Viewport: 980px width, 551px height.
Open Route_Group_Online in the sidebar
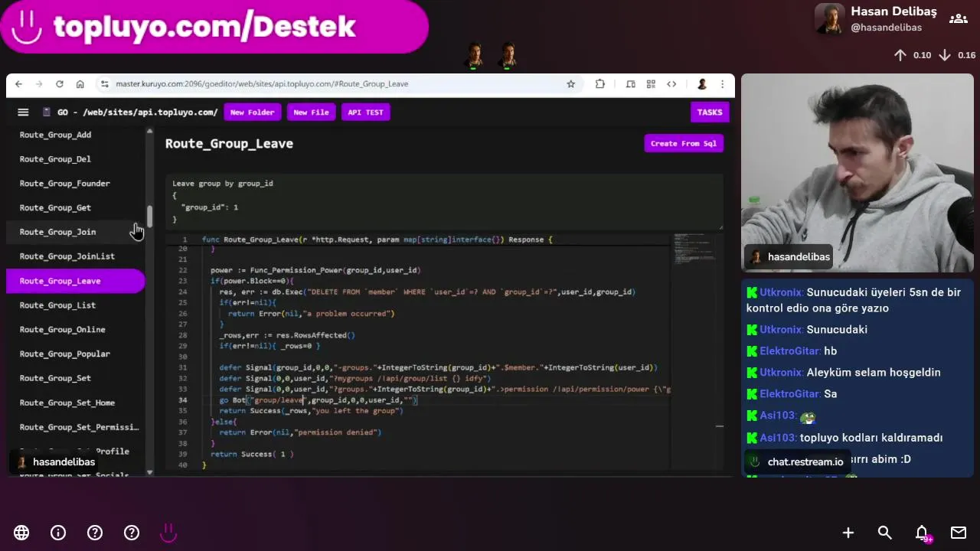click(x=75, y=330)
